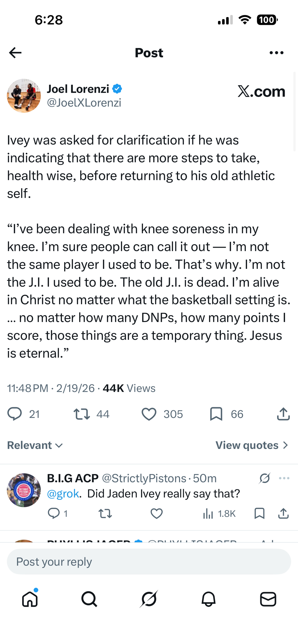Open View quotes chevron link

pos(252,445)
